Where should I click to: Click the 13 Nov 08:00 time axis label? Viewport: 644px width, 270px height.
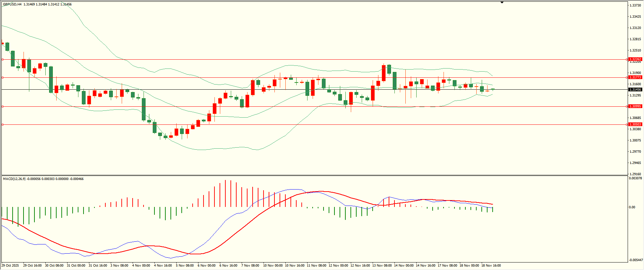(x=382, y=266)
